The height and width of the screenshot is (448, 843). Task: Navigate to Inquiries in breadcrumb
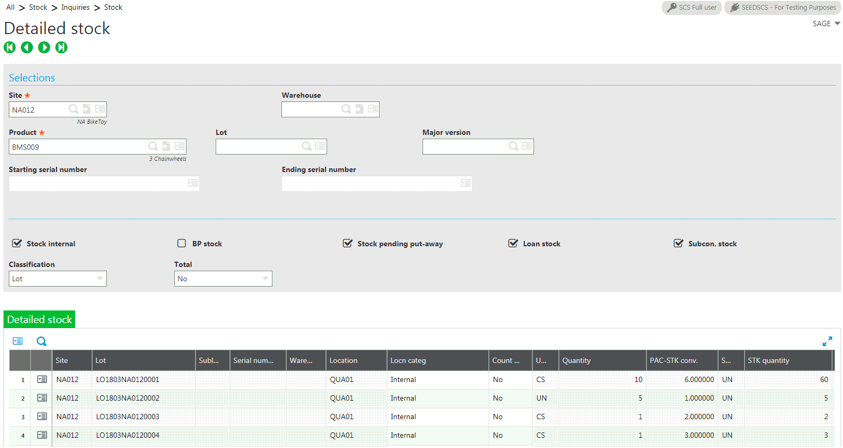click(x=75, y=7)
